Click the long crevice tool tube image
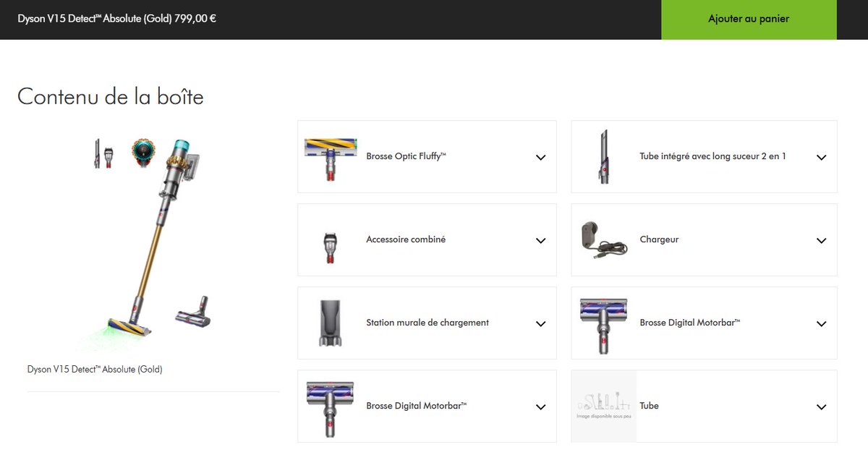The width and height of the screenshot is (868, 455). tap(603, 157)
